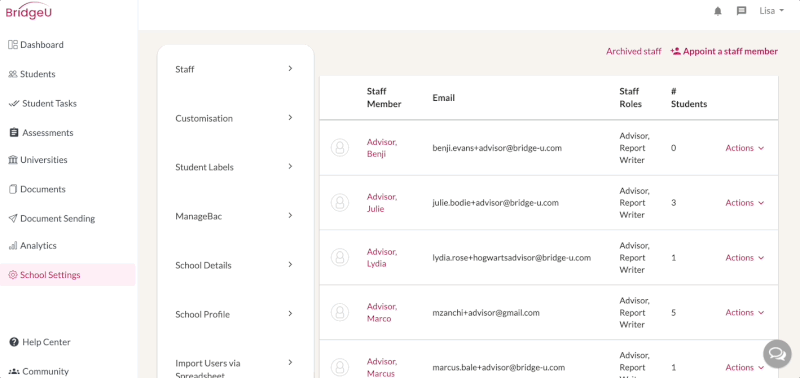Open Actions dropdown for Julie

pyautogui.click(x=744, y=203)
